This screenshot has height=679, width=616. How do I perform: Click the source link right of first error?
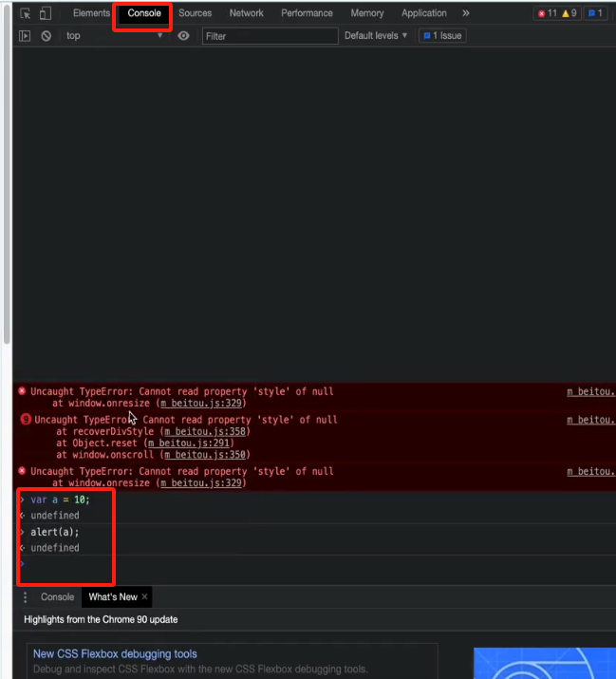(x=591, y=391)
